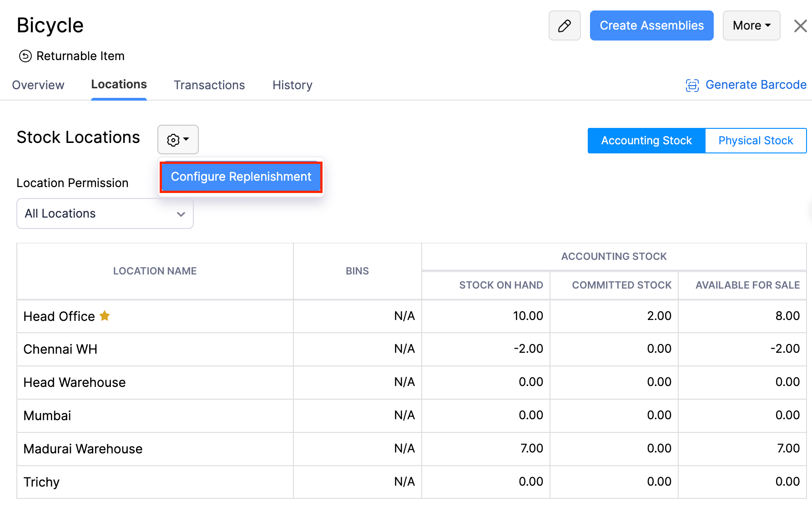This screenshot has height=513, width=812.
Task: Open the All Locations dropdown
Action: coord(105,213)
